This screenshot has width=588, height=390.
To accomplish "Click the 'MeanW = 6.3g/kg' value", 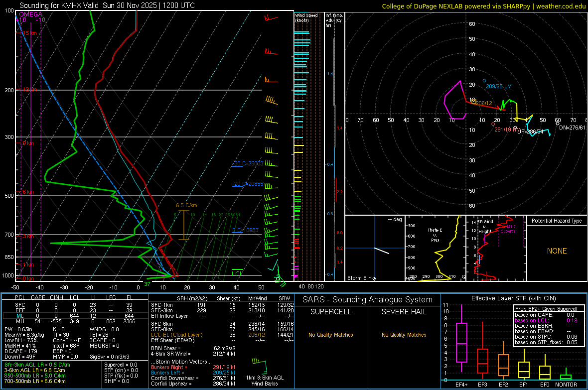I will click(24, 335).
